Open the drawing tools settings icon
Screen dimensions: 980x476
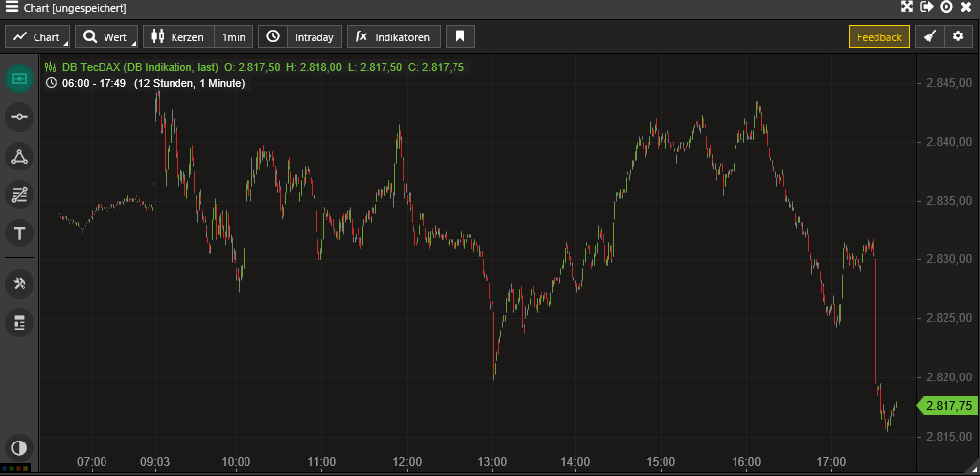coord(19,284)
